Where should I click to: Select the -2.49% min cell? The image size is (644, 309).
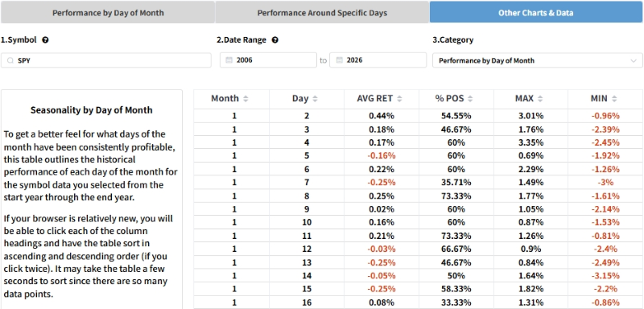605,262
